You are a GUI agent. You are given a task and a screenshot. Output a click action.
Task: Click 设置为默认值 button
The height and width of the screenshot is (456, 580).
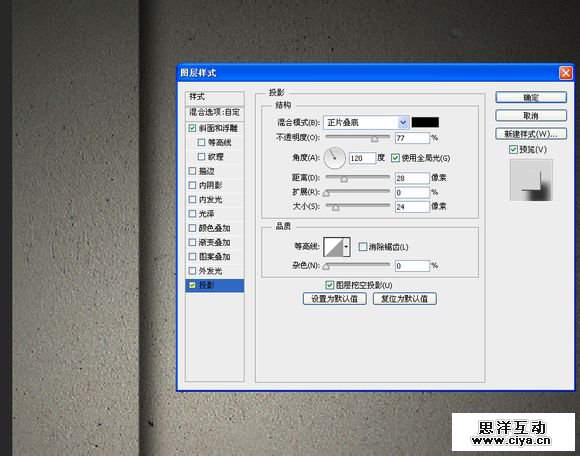point(334,298)
